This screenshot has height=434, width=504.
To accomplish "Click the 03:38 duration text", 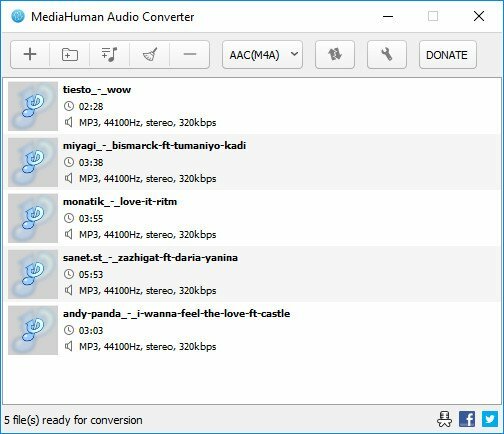I will coord(91,163).
